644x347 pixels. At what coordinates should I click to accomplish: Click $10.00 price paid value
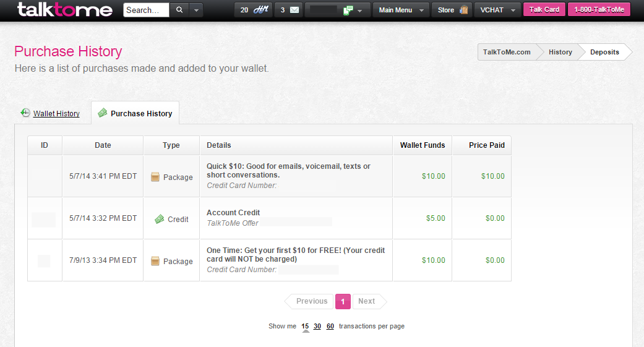pos(493,176)
